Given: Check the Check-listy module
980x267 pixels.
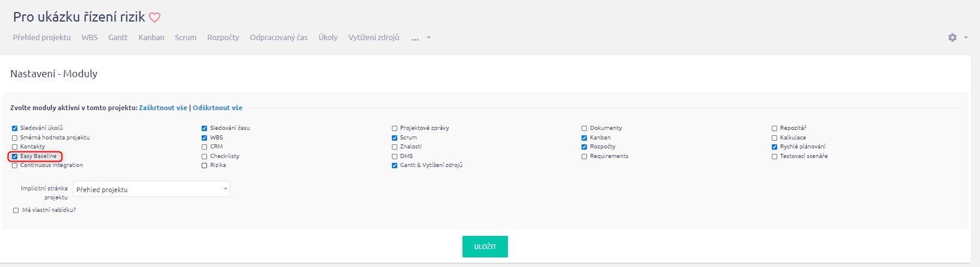Looking at the screenshot, I should (x=205, y=156).
